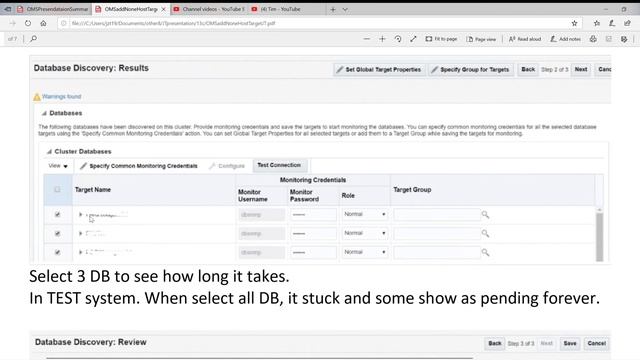Click Back on Review step
Viewport: 640px width, 360px height.
pos(495,344)
